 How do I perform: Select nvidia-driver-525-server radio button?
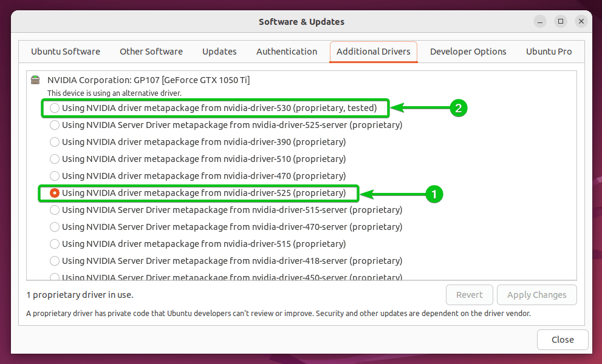[55, 125]
